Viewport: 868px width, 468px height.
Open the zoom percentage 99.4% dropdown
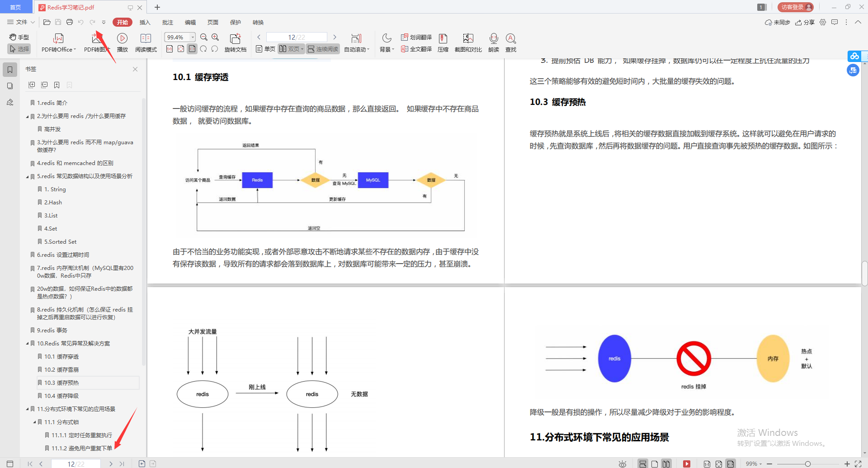pyautogui.click(x=193, y=37)
